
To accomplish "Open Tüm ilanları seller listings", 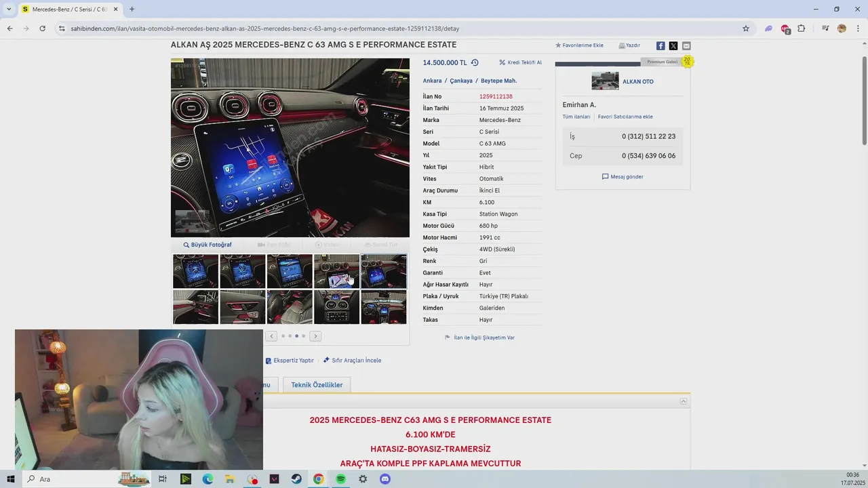I will click(576, 117).
